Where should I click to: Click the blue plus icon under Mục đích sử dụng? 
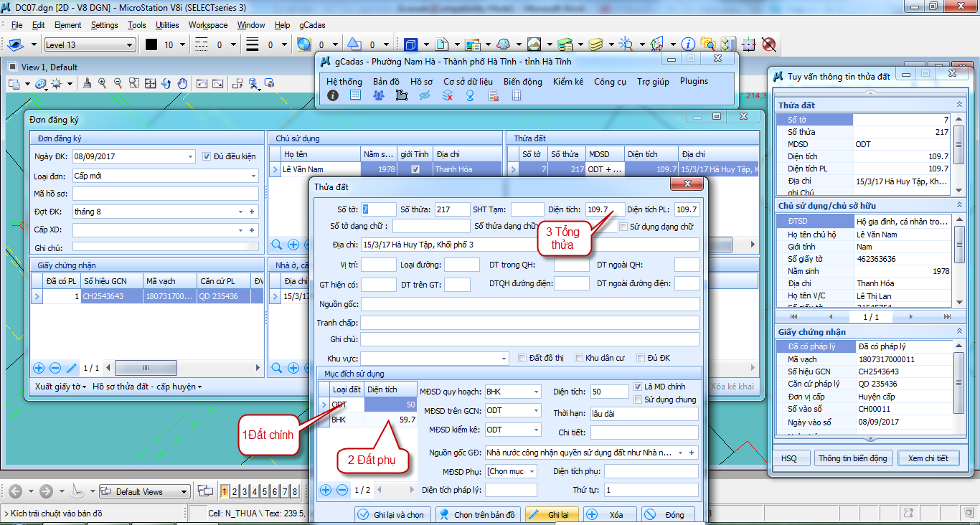point(326,490)
